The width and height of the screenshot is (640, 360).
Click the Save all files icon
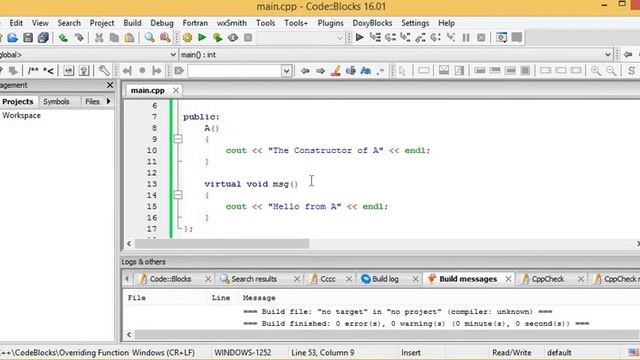[43, 38]
